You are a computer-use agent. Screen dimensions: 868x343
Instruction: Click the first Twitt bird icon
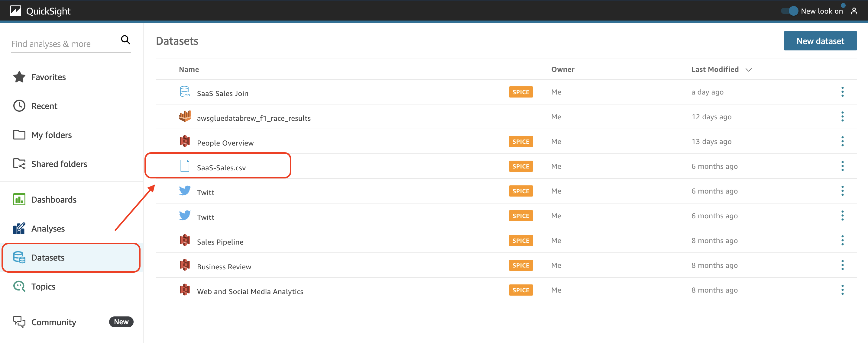tap(185, 191)
